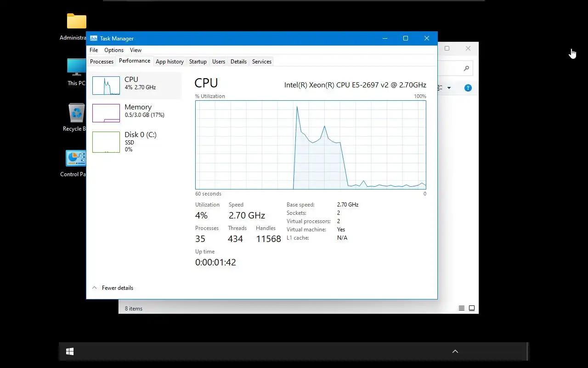Open view options dropdown arrow in File Explorer

point(449,88)
